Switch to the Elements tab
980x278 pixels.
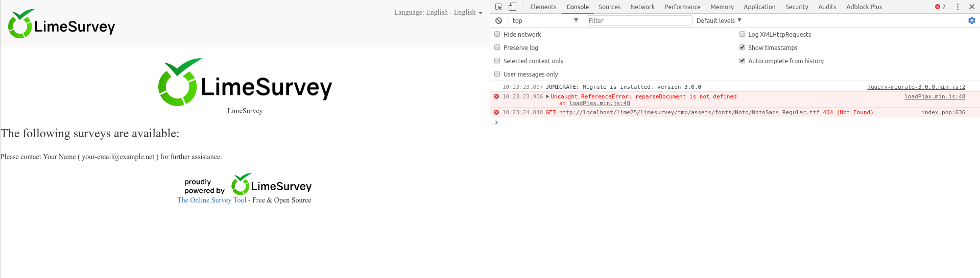point(543,7)
